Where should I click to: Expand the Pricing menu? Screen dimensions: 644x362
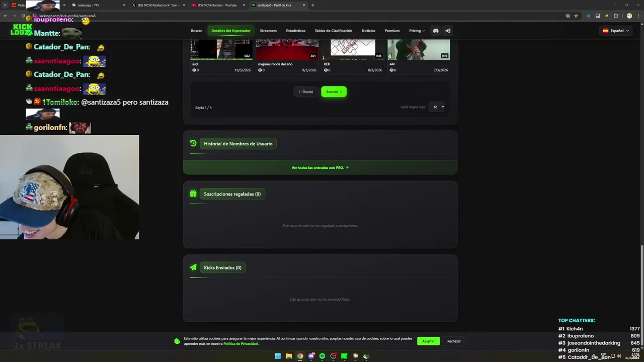click(417, 31)
